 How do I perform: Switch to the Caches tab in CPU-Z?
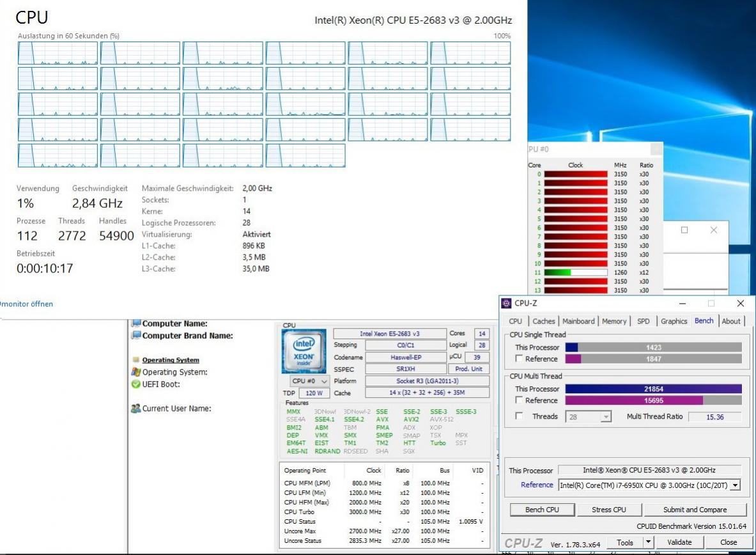tap(543, 321)
